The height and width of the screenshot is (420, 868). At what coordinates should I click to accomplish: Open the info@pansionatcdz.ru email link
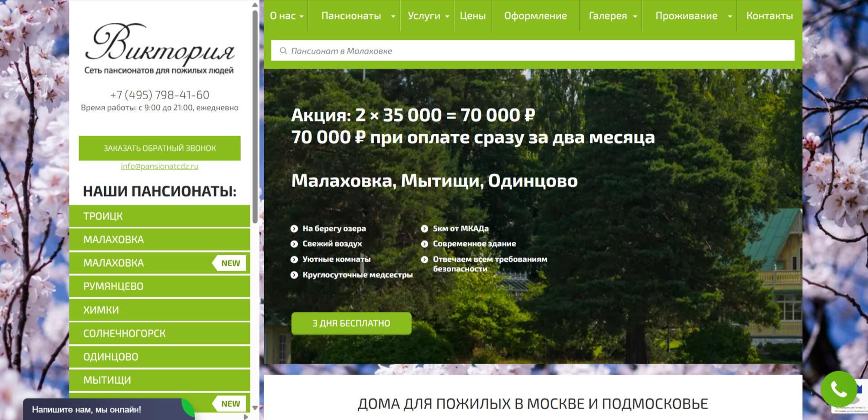tap(159, 166)
